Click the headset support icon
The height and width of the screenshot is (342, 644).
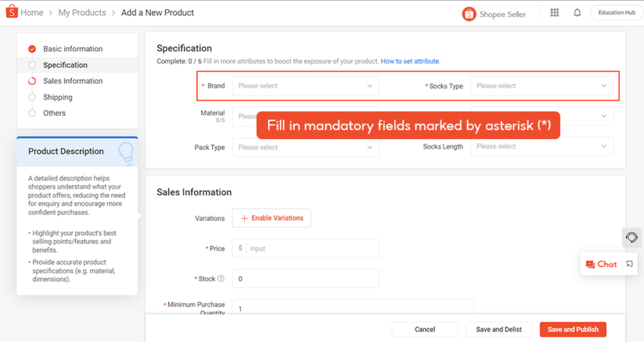631,237
